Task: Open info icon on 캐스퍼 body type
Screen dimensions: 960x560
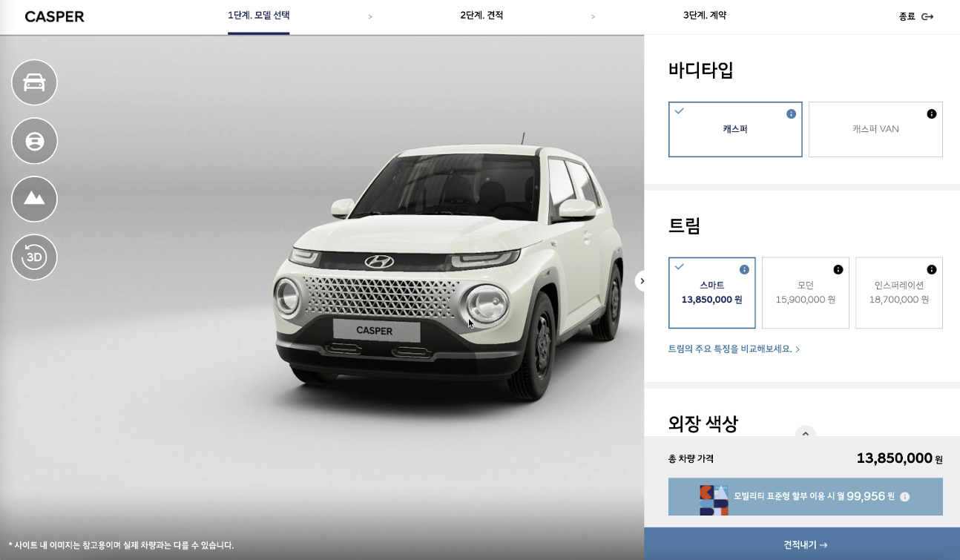Action: coord(791,114)
